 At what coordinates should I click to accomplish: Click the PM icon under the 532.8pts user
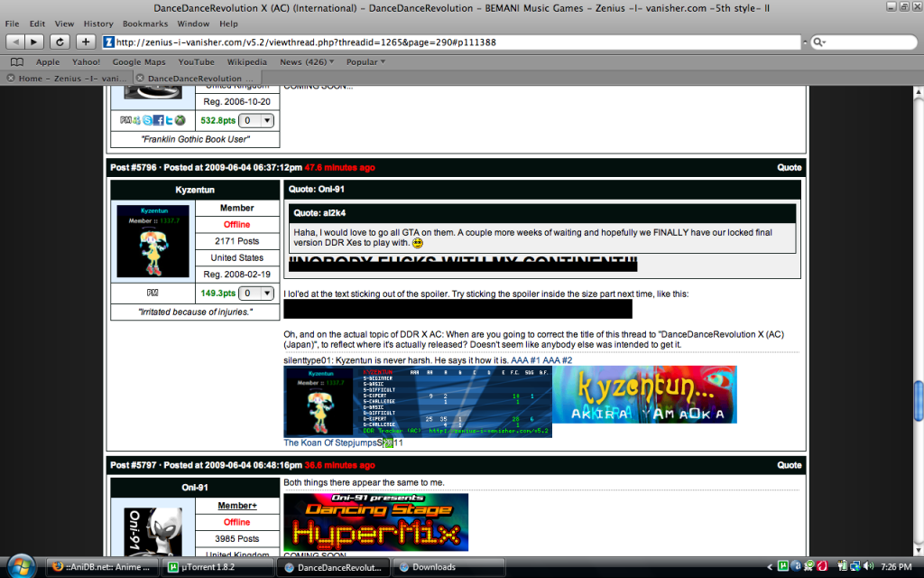(x=125, y=120)
